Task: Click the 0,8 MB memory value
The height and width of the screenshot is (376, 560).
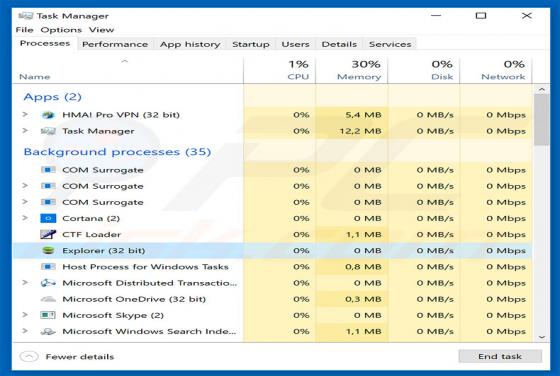Action: pos(363,267)
